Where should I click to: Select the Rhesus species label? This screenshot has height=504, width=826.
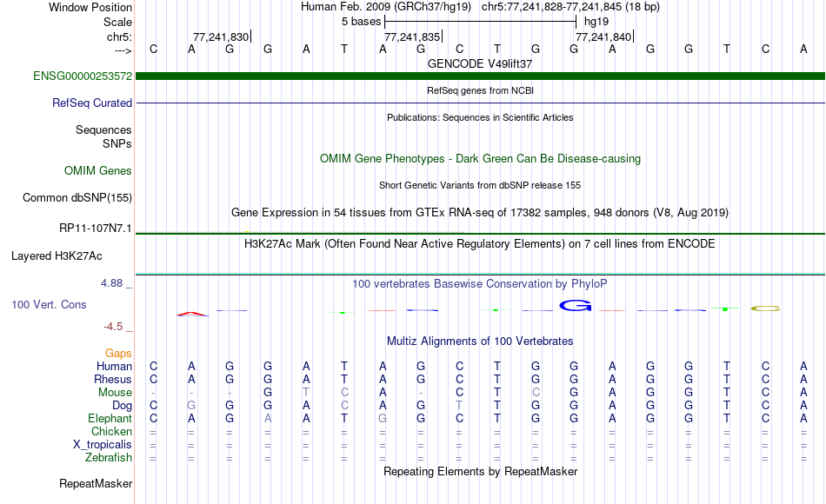113,379
